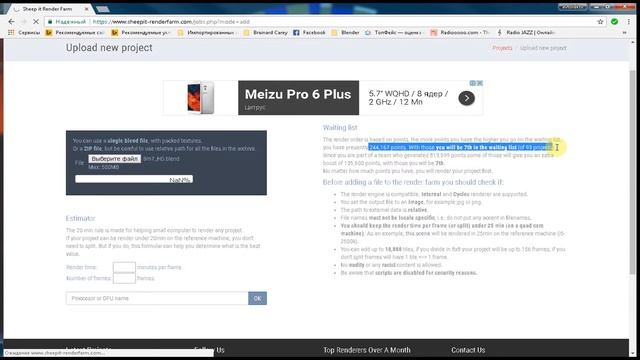Open the Radiooooo.com bookmark
This screenshot has width=640, height=360.
(460, 32)
